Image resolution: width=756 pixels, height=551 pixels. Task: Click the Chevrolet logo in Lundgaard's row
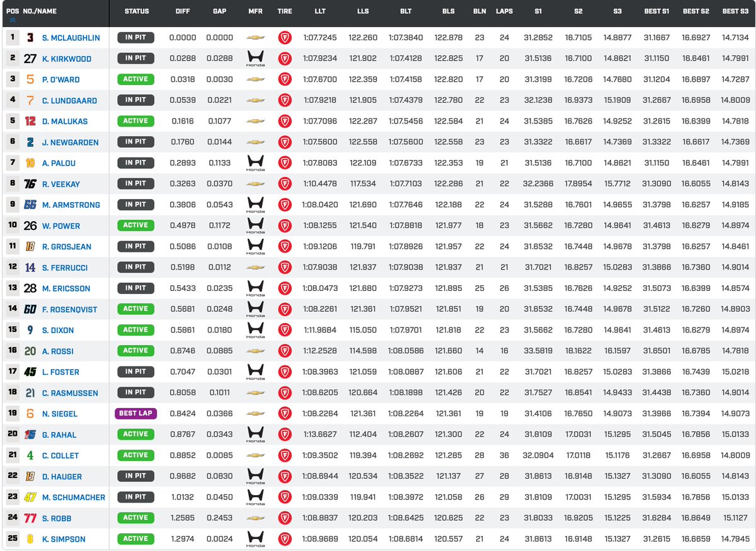pyautogui.click(x=255, y=100)
